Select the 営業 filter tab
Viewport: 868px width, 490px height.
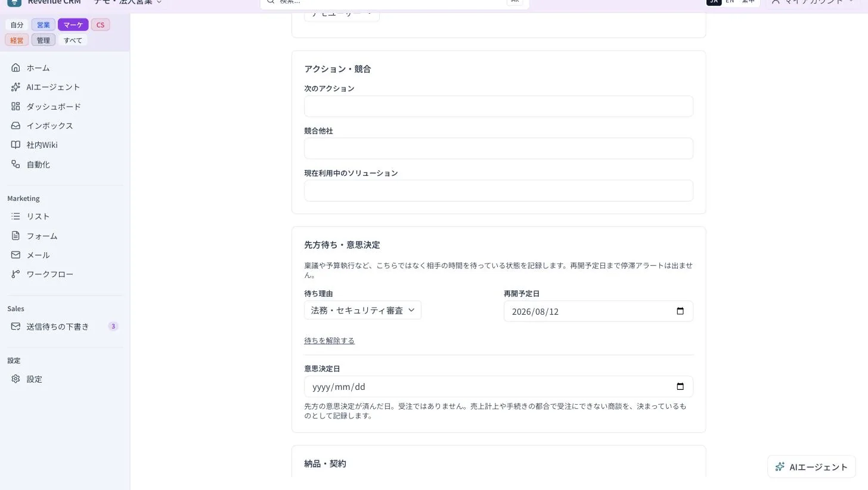(43, 25)
